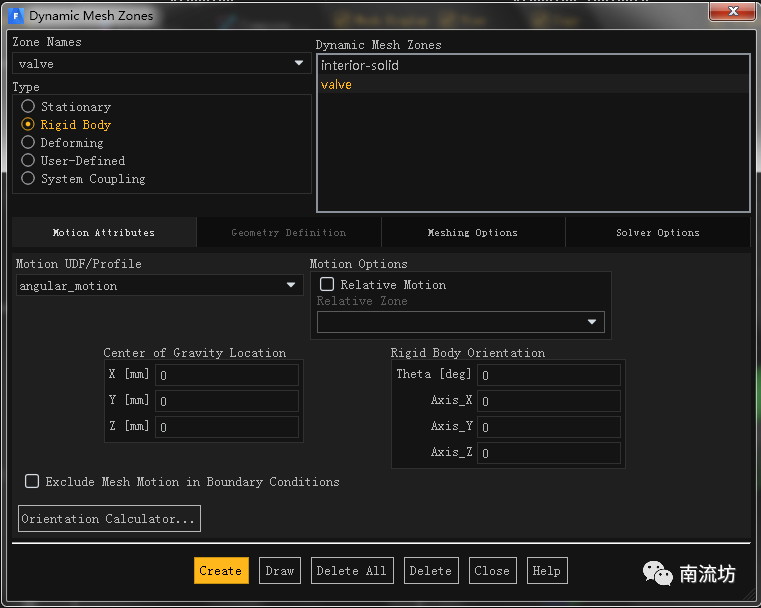
Task: Click the Create button
Action: [x=221, y=571]
